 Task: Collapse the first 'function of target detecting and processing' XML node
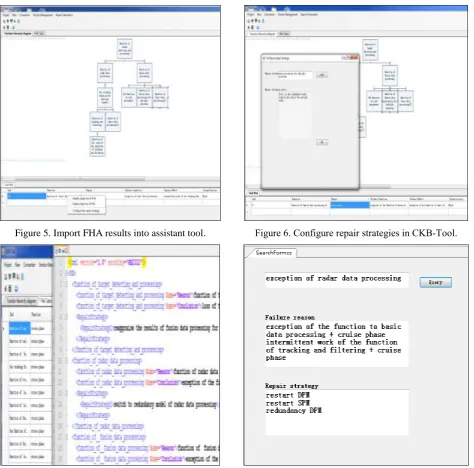tap(66, 284)
